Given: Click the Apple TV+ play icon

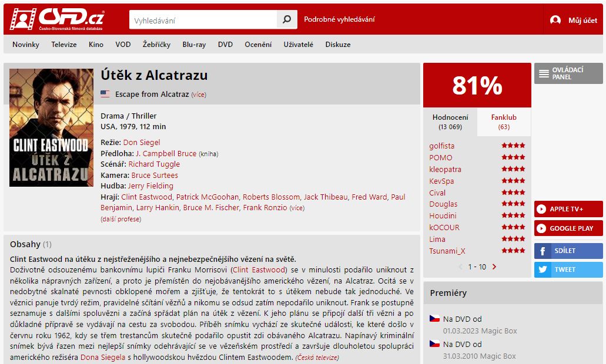Looking at the screenshot, I should coord(541,209).
